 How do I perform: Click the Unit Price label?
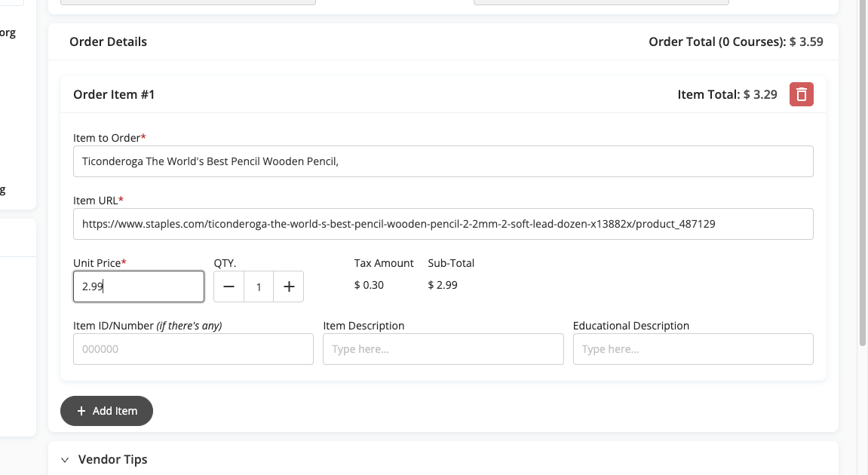point(100,263)
